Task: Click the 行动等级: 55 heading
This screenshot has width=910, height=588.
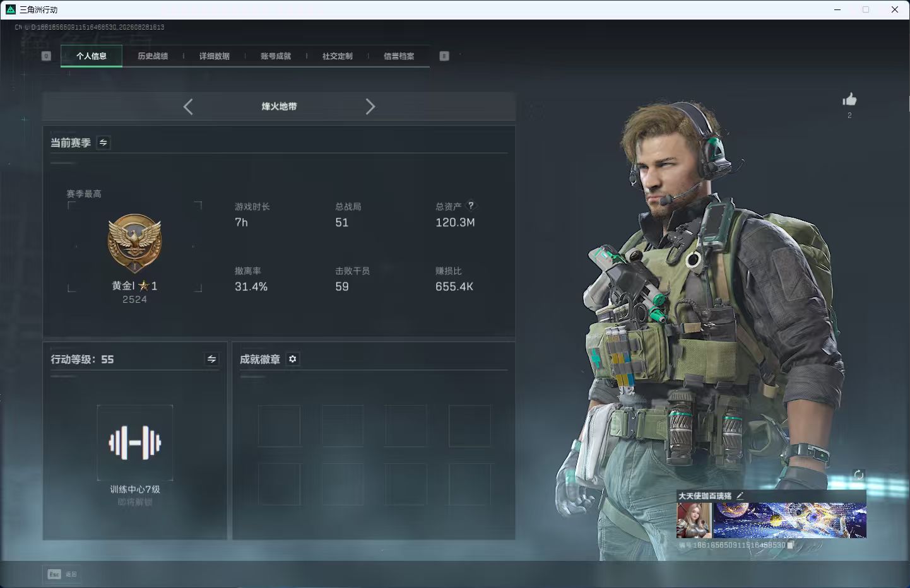Action: [82, 359]
